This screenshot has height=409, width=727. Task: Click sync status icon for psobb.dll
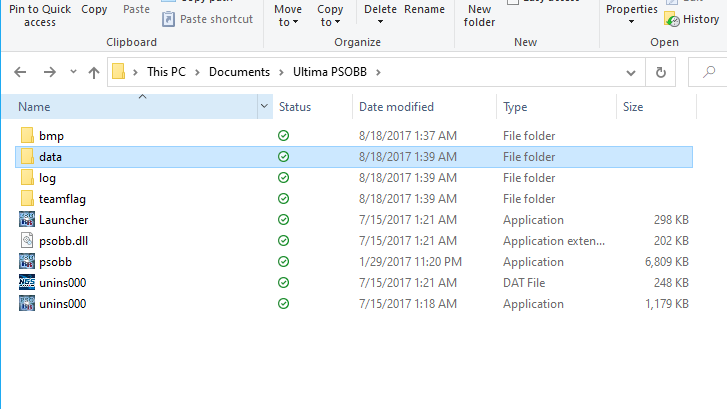pyautogui.click(x=283, y=241)
